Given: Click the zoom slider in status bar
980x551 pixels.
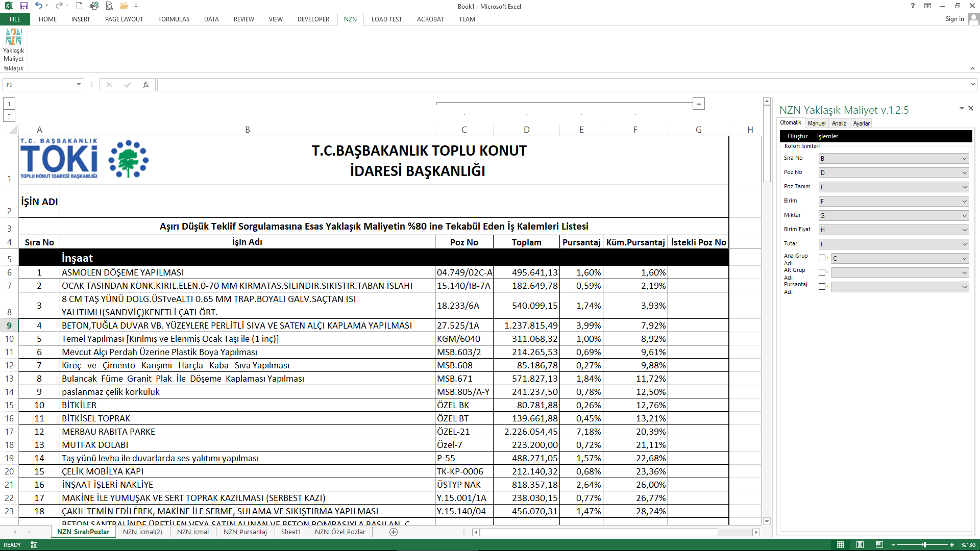Looking at the screenshot, I should tap(924, 545).
